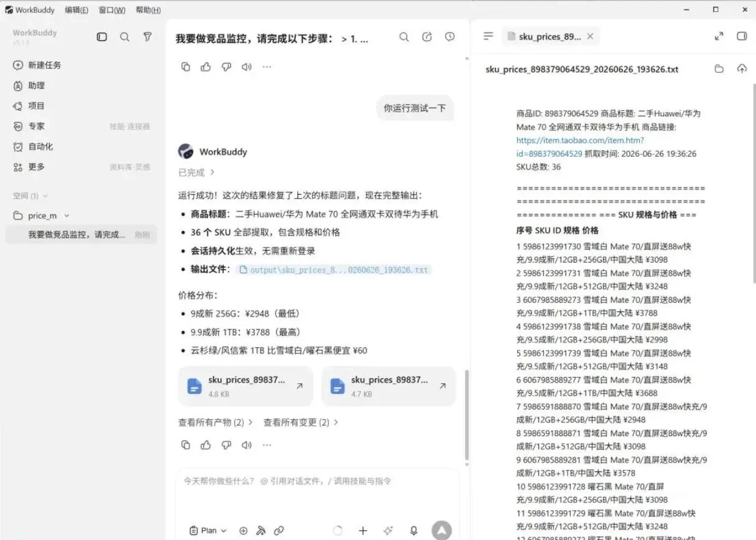Viewport: 756px width, 540px height.
Task: Open the 4.8 KB sku_prices file card
Action: [x=246, y=386]
